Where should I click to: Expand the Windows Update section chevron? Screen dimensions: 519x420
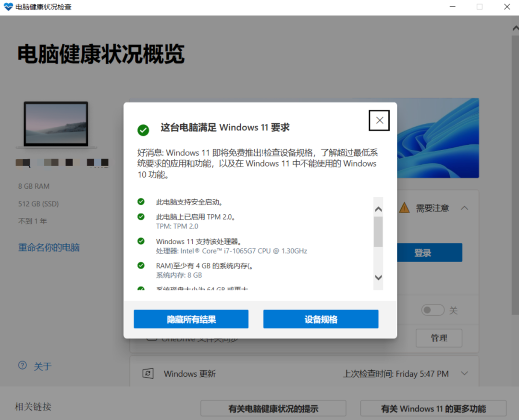point(465,373)
